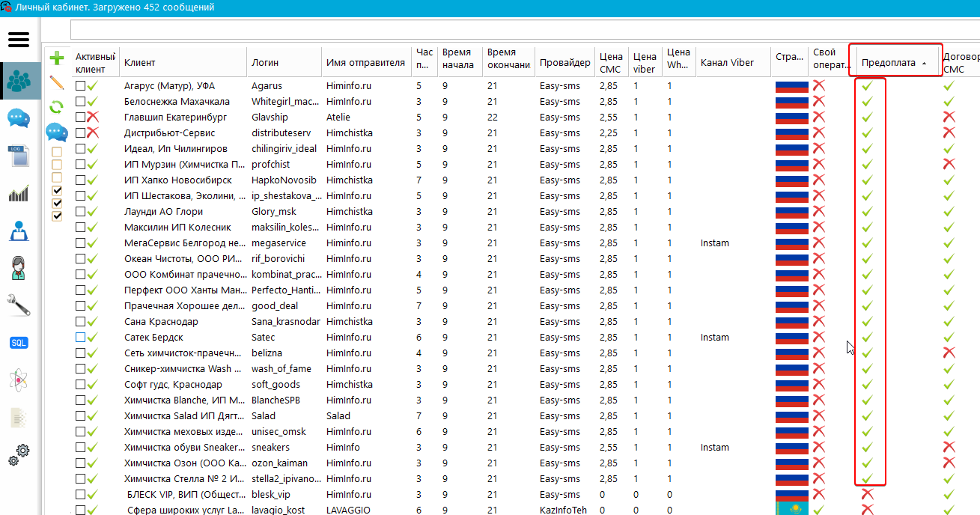Open the hamburger menu

point(19,39)
